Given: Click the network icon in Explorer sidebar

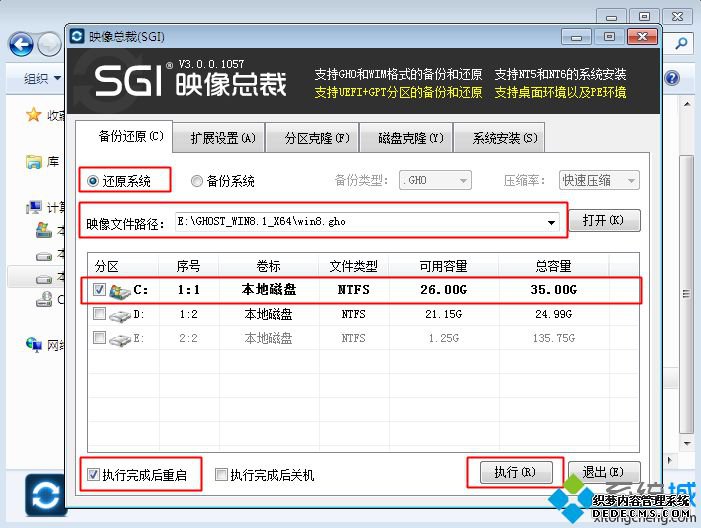Looking at the screenshot, I should pyautogui.click(x=34, y=344).
